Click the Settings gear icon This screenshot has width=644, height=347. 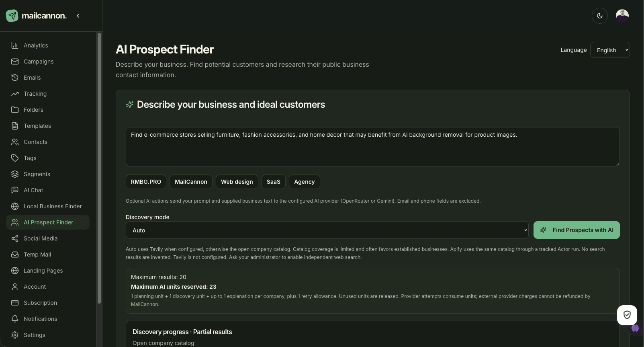tap(15, 335)
